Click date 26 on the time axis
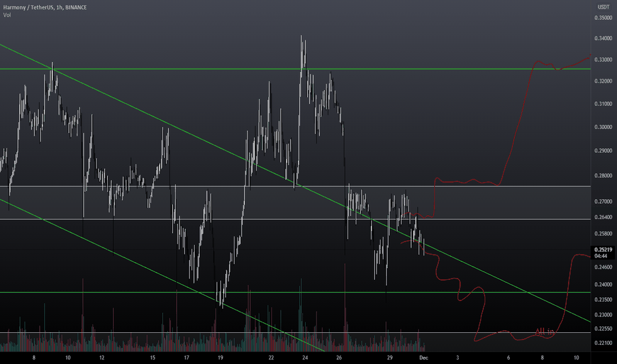This screenshot has height=364, width=617. coord(339,357)
